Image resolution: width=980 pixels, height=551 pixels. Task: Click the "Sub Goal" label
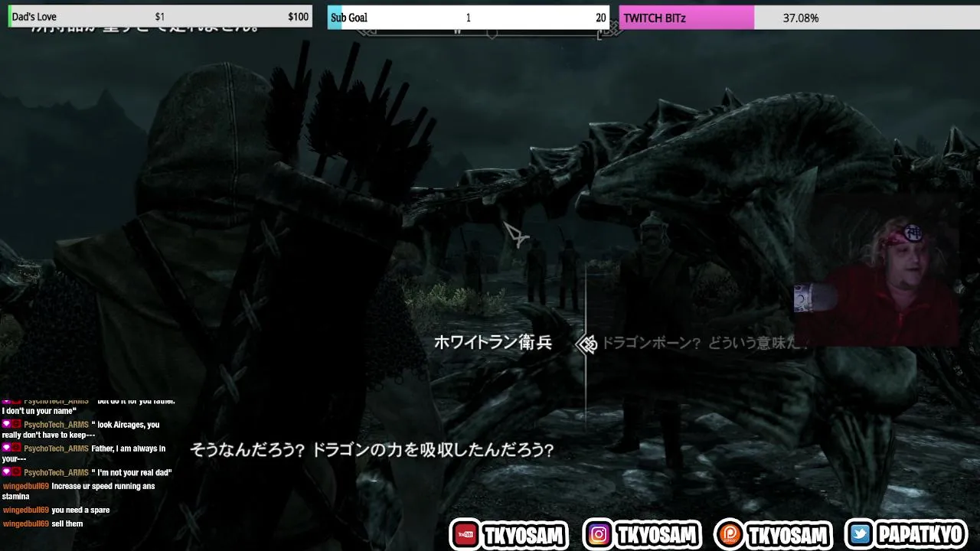[x=349, y=18]
